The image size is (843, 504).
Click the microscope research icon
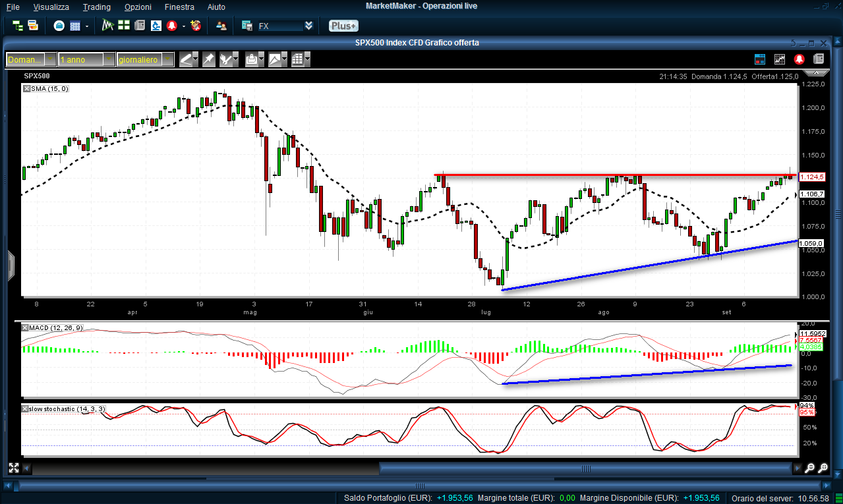point(156,26)
